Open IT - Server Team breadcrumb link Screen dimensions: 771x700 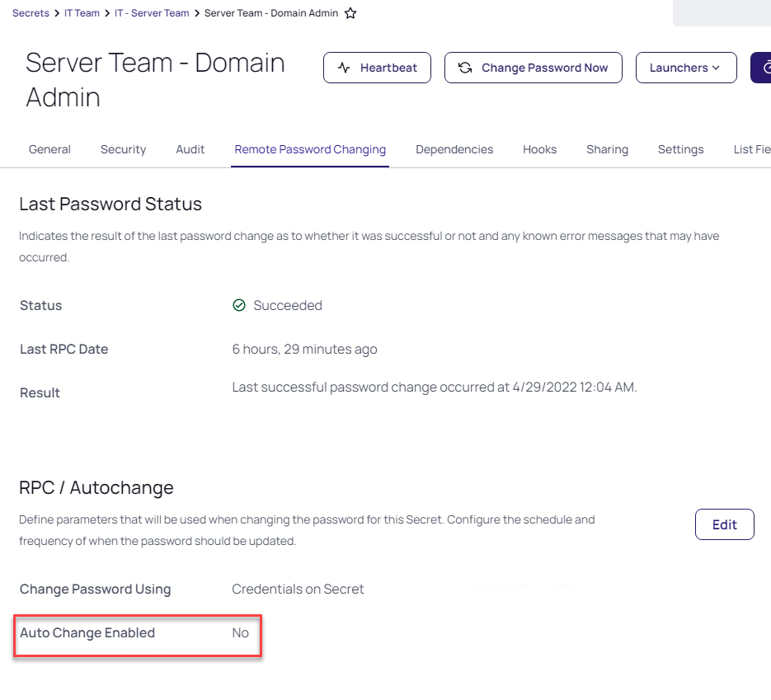[x=152, y=13]
